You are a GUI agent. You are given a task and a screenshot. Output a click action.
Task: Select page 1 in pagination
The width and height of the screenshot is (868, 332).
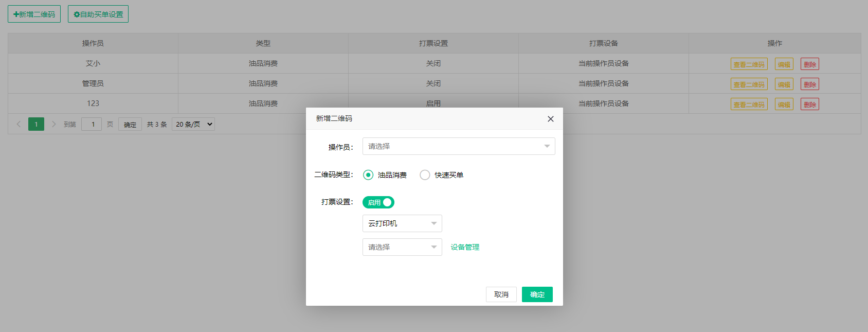[36, 124]
